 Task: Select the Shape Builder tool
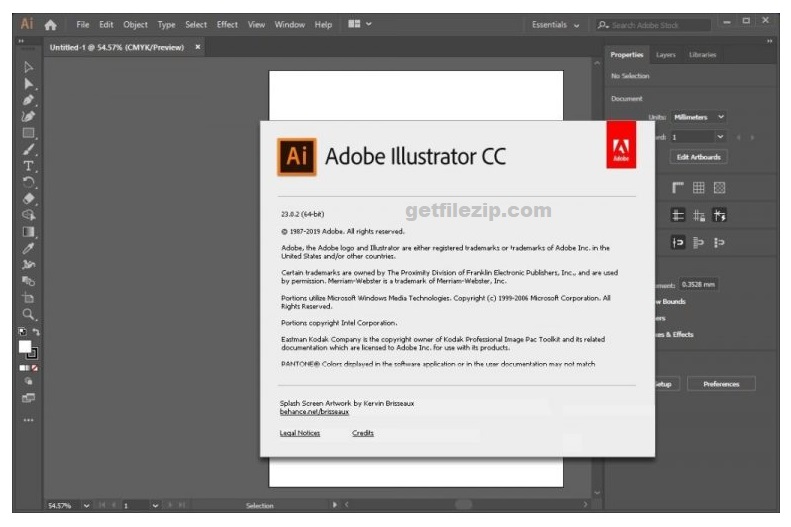point(28,215)
